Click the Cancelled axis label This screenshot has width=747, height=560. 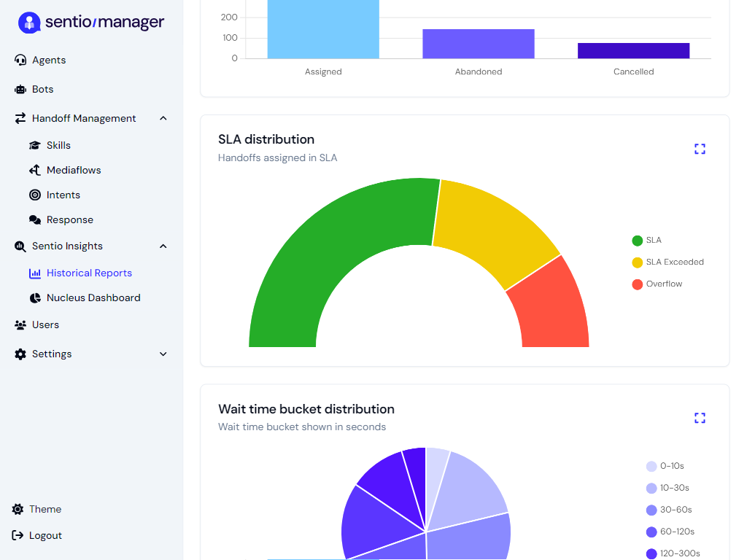[x=634, y=72]
